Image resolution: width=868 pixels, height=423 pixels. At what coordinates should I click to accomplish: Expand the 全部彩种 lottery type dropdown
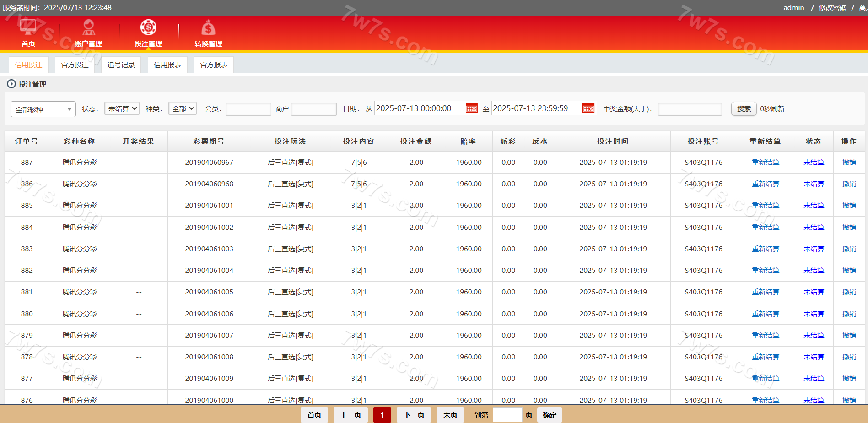[x=43, y=109]
